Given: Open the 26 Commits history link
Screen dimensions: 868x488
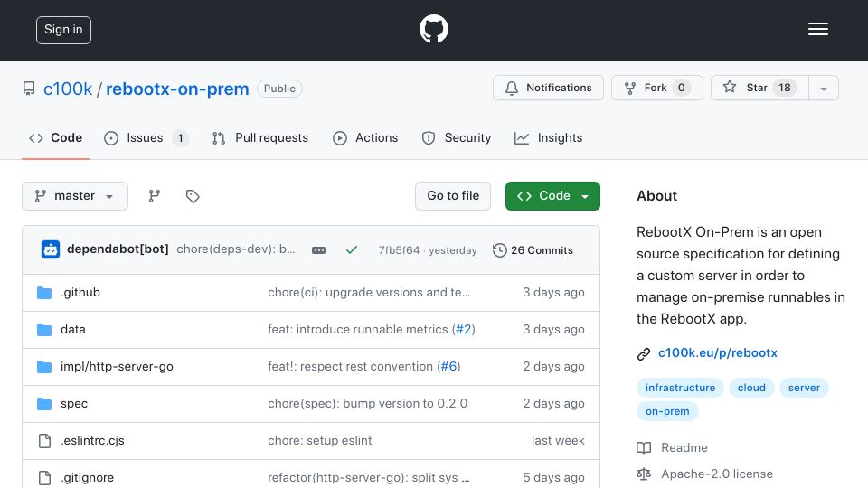Looking at the screenshot, I should [533, 250].
